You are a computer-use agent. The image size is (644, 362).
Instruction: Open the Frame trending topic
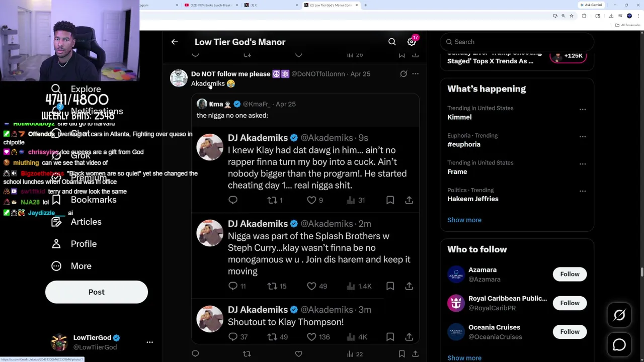457,172
